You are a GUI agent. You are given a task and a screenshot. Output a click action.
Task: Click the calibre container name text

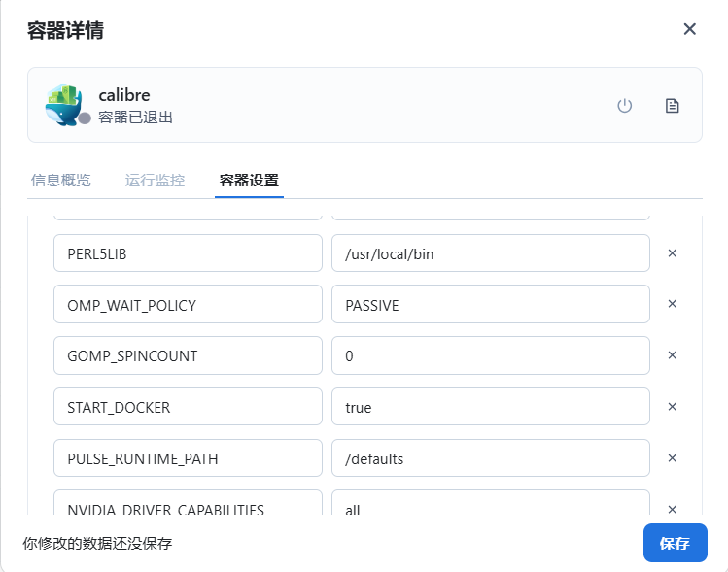click(124, 95)
